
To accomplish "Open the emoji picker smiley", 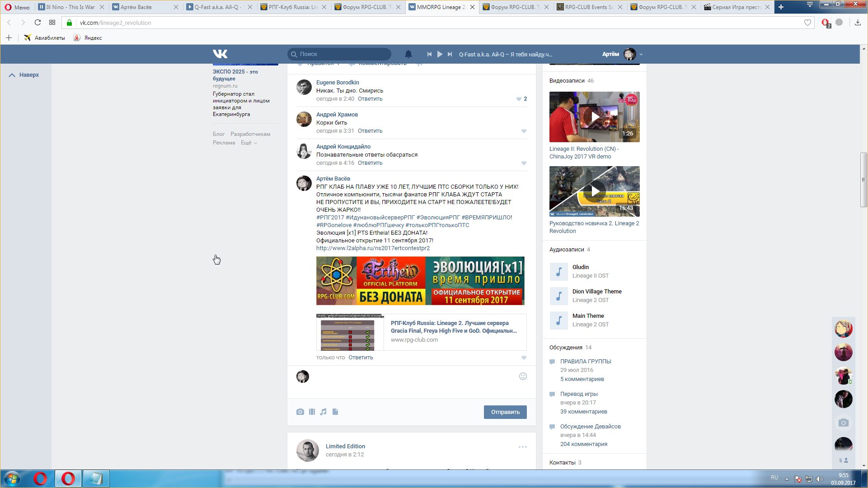I will 523,376.
